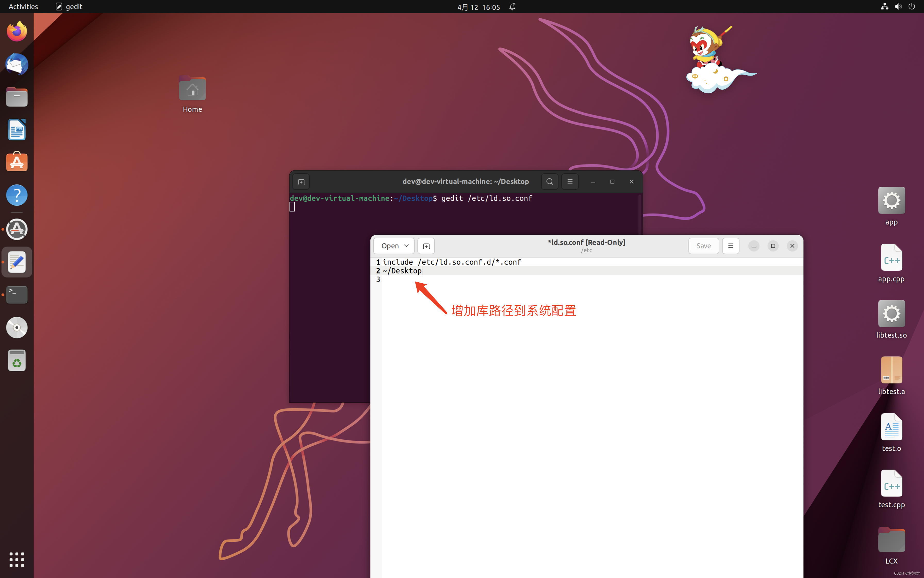
Task: Open the Home folder desktop icon
Action: coord(192,94)
